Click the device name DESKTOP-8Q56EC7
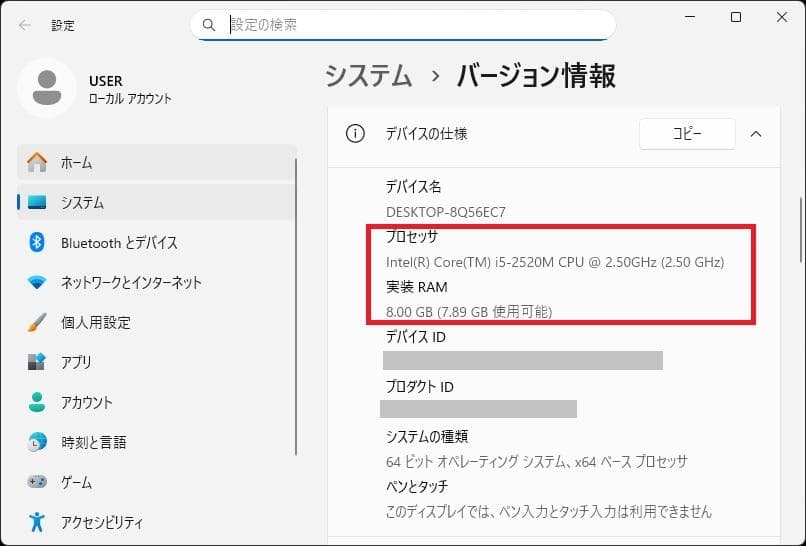Screen dimensions: 806x546 click(446, 212)
